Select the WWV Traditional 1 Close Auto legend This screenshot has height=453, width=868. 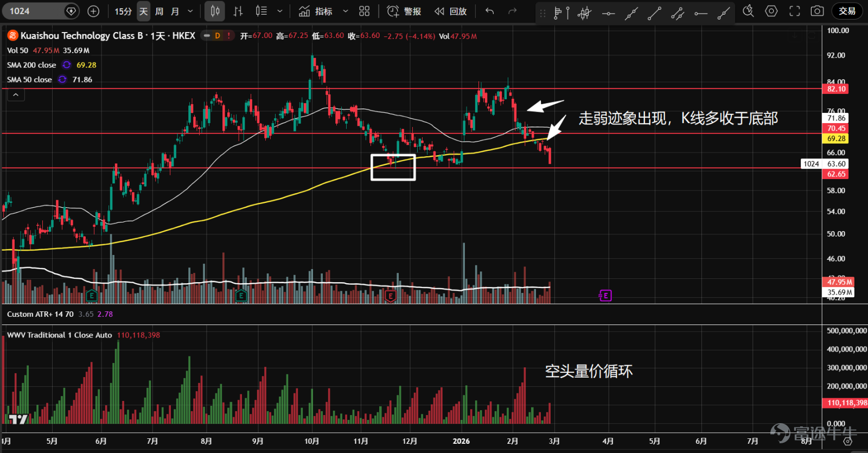click(60, 335)
